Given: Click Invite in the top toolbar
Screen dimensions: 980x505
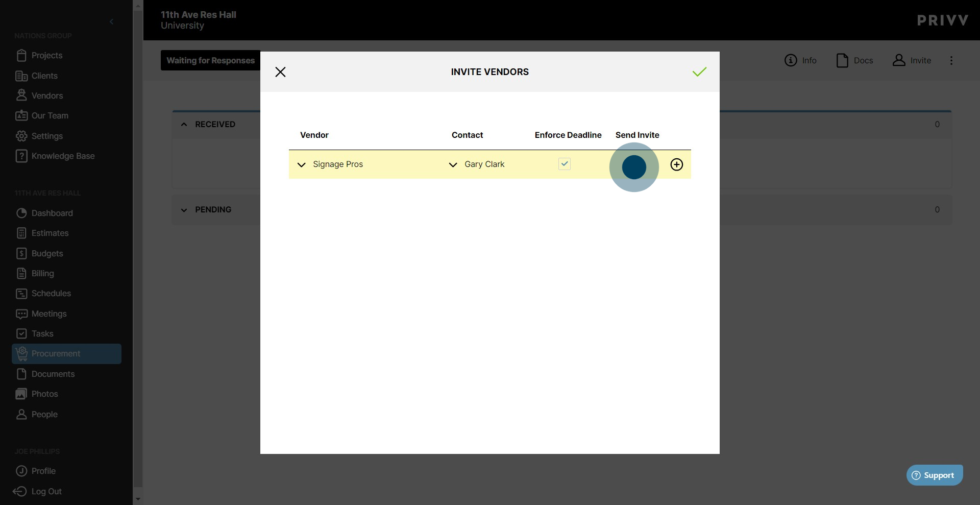Looking at the screenshot, I should 912,60.
